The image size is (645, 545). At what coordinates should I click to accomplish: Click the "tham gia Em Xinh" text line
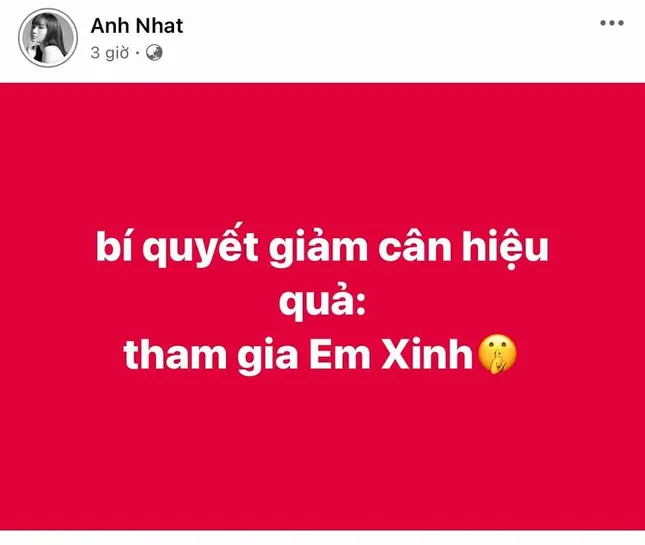tap(298, 355)
